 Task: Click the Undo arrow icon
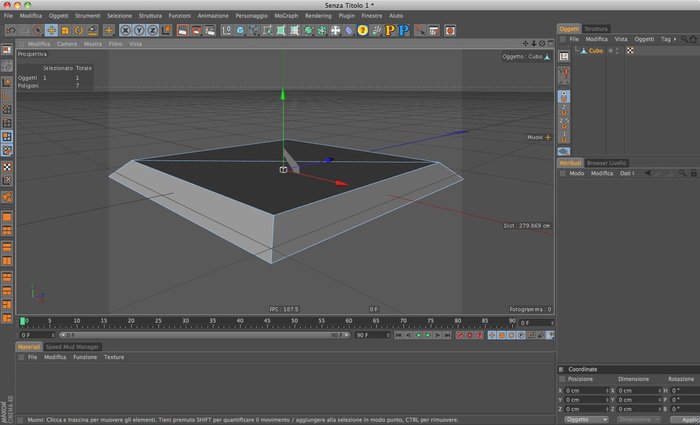click(x=11, y=30)
